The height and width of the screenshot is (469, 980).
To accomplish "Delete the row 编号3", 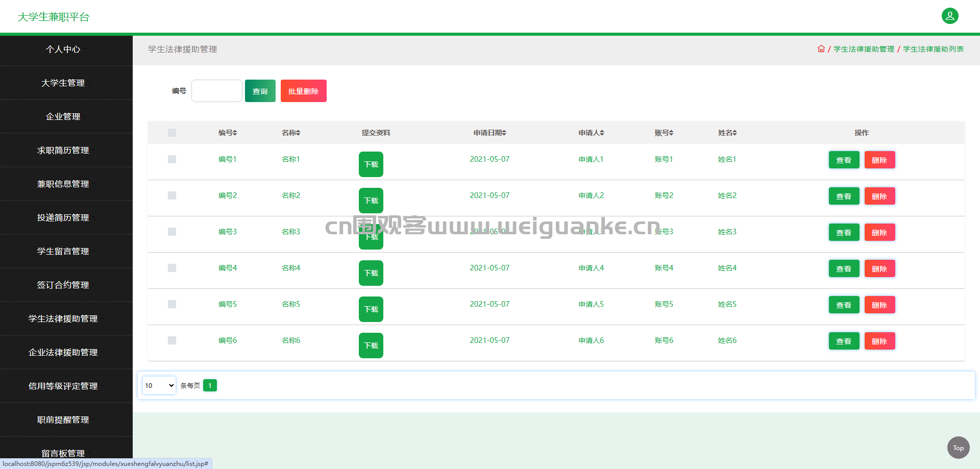I will click(879, 232).
